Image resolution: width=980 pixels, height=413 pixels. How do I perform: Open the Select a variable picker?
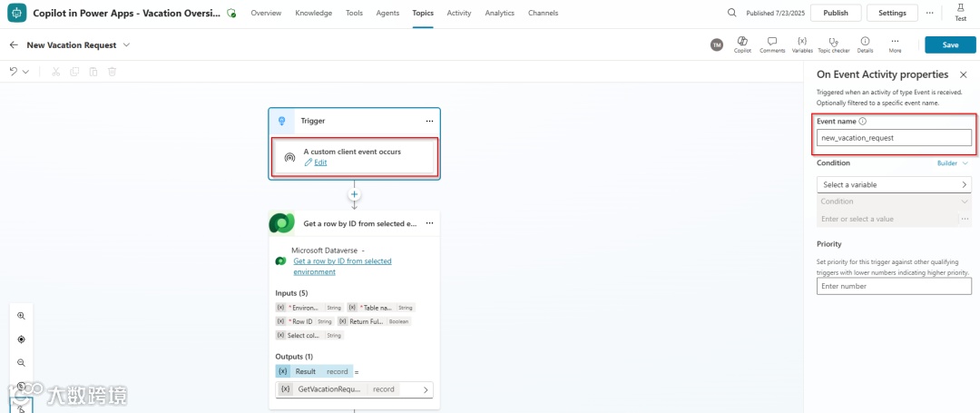(x=894, y=185)
